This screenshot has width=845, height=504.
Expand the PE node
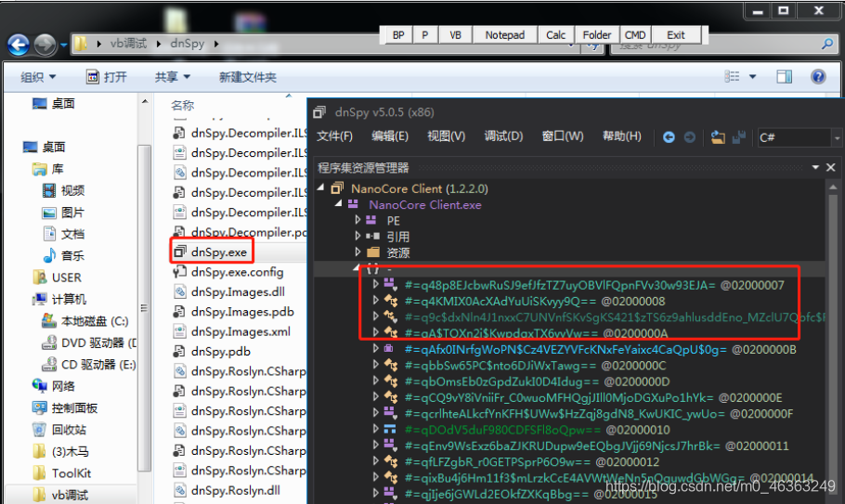point(357,220)
